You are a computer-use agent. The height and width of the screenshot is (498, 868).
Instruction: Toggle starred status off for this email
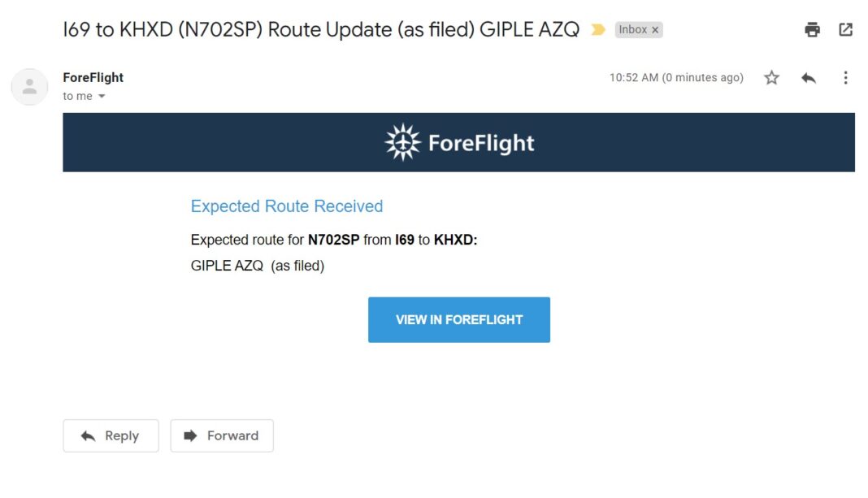pos(770,77)
